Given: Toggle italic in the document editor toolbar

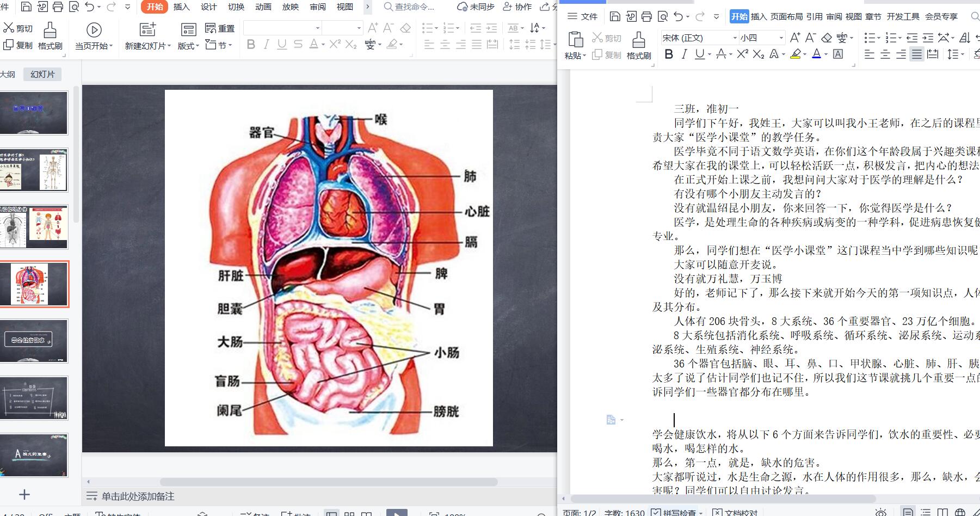Looking at the screenshot, I should pyautogui.click(x=684, y=54).
